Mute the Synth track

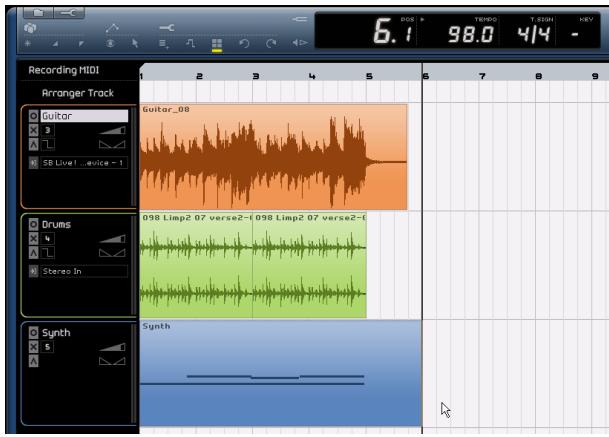[x=33, y=347]
